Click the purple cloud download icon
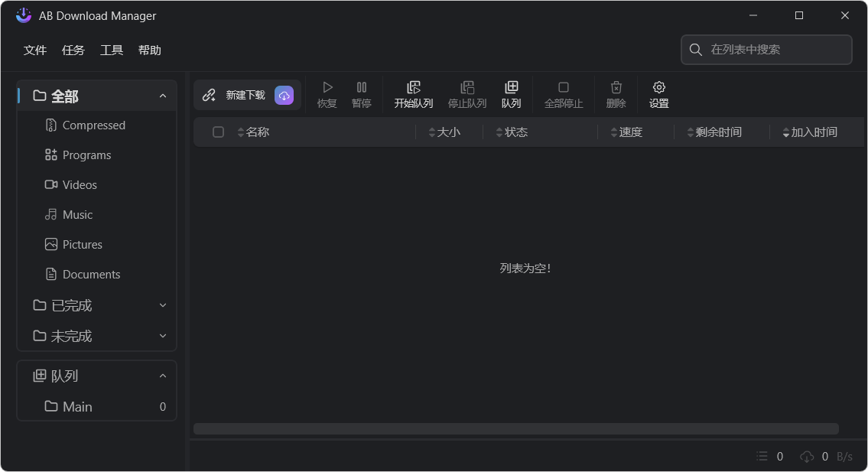 (284, 96)
